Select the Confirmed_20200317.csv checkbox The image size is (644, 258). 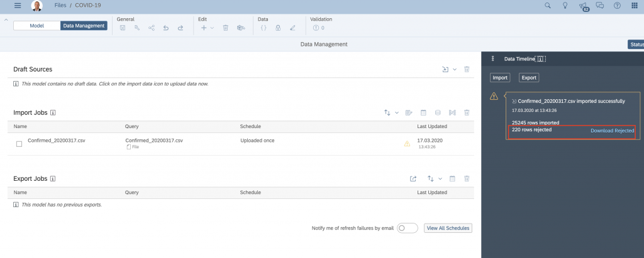(x=19, y=144)
